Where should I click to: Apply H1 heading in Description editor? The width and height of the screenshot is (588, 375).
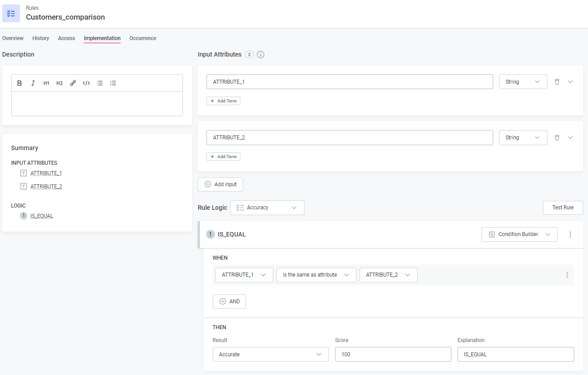click(x=46, y=83)
